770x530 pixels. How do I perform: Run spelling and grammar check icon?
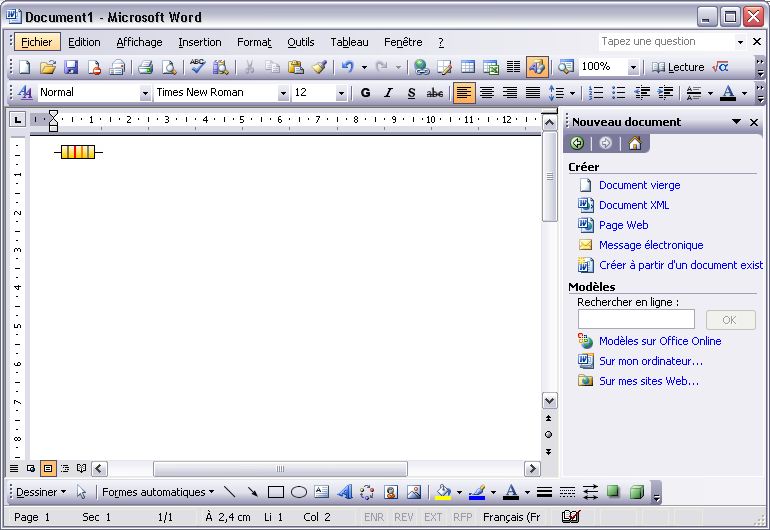[x=197, y=67]
